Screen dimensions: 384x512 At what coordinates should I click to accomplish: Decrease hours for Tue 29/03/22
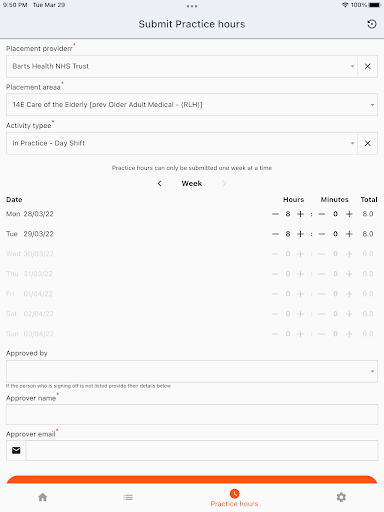[275, 234]
